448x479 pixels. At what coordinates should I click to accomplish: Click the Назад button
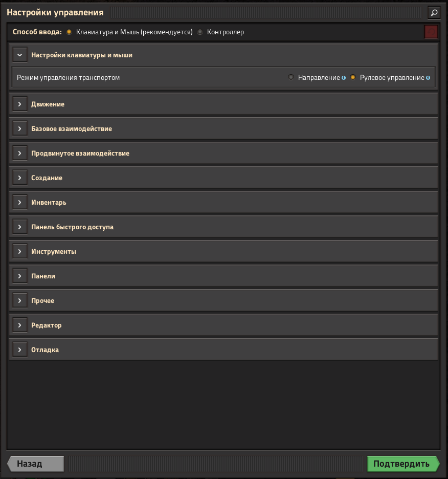coord(35,464)
